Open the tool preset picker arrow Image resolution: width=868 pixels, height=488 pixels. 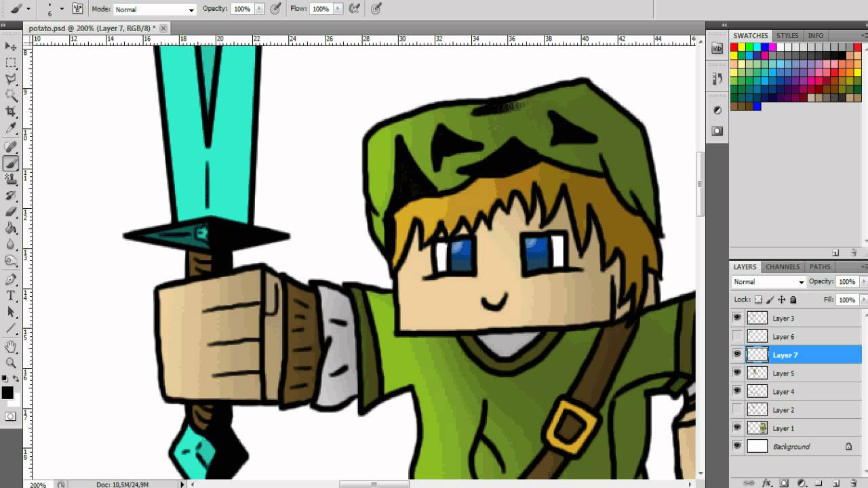28,9
